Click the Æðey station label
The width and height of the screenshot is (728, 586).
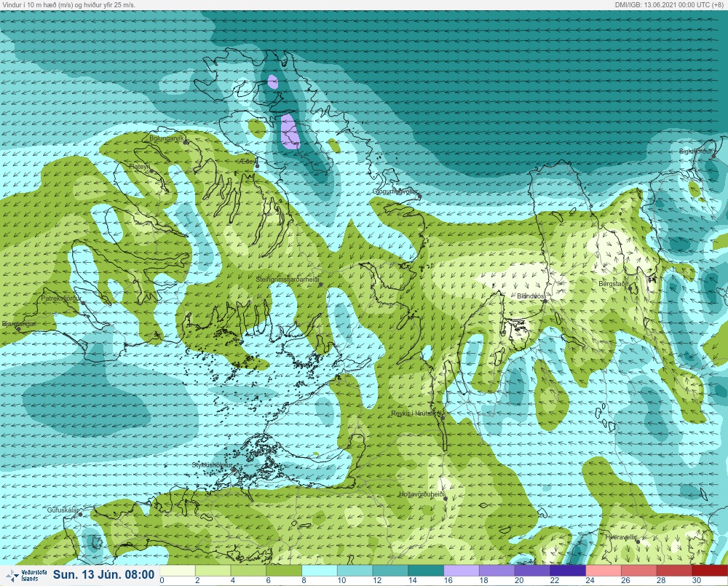(249, 161)
